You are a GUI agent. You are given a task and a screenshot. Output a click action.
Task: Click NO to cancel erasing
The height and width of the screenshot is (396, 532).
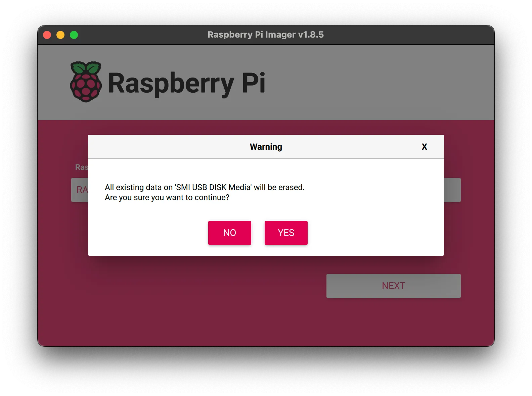tap(229, 233)
